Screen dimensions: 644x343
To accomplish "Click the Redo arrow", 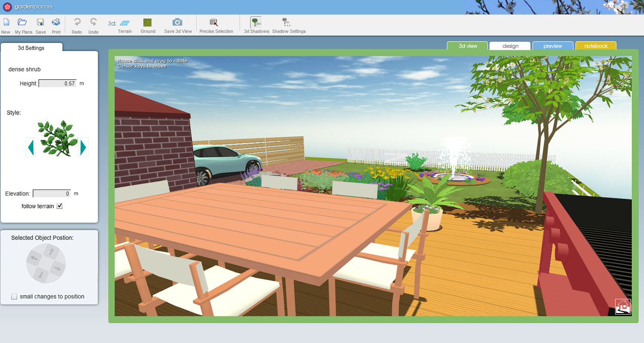I will 77,22.
